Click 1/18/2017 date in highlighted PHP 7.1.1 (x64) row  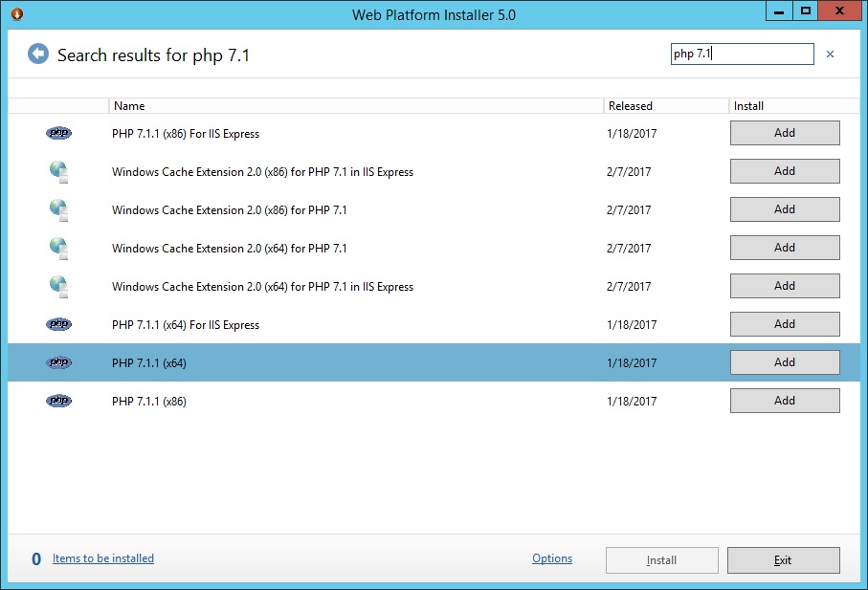(632, 362)
